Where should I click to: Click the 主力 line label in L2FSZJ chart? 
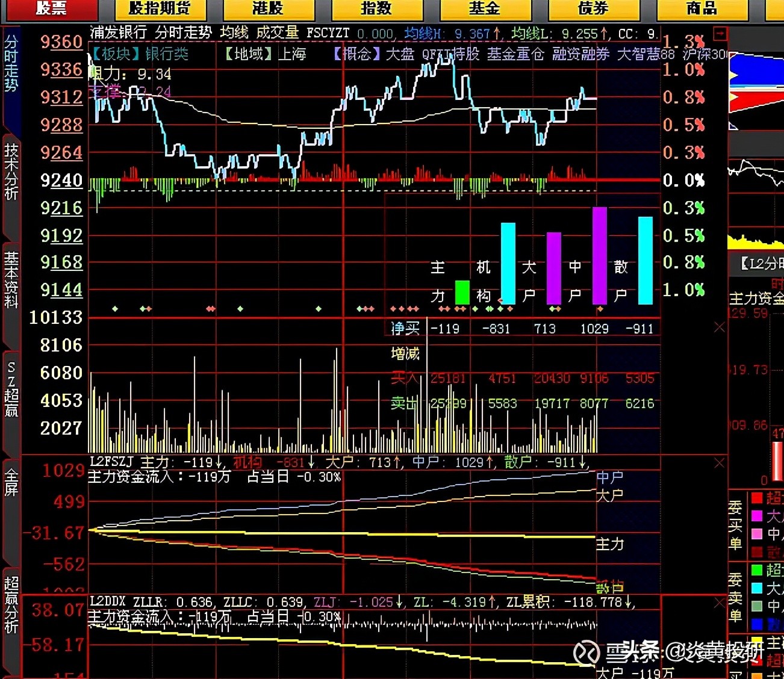click(610, 544)
